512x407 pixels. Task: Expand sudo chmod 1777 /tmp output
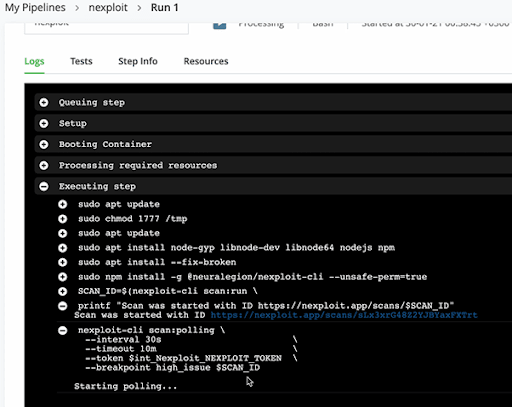[63, 219]
